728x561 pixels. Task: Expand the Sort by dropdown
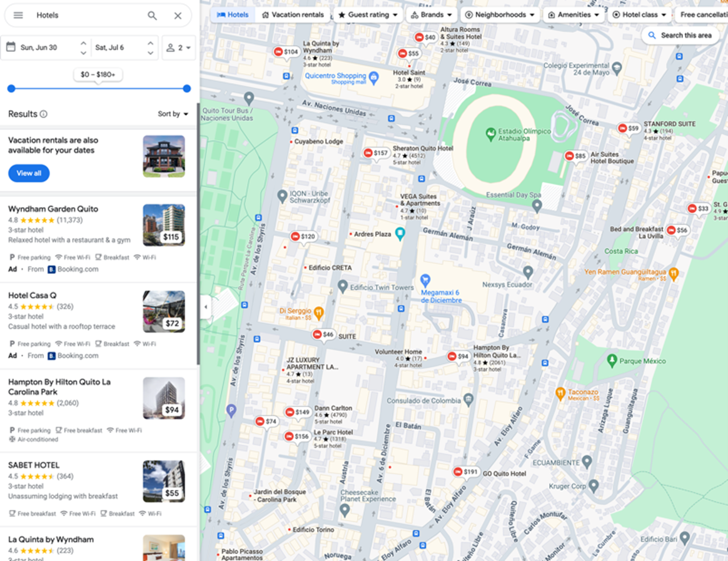173,114
